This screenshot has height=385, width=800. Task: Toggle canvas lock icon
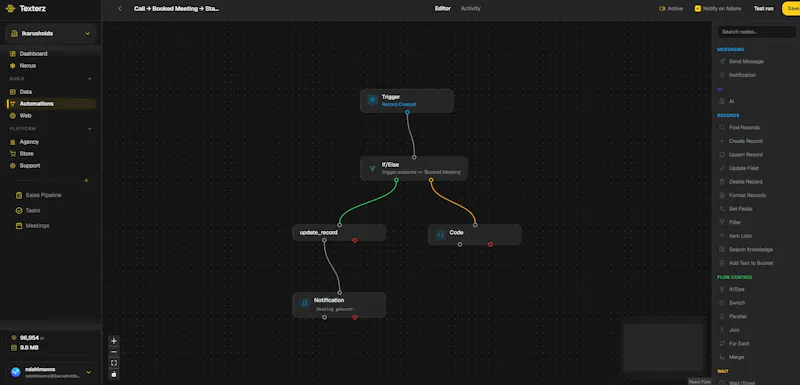114,374
